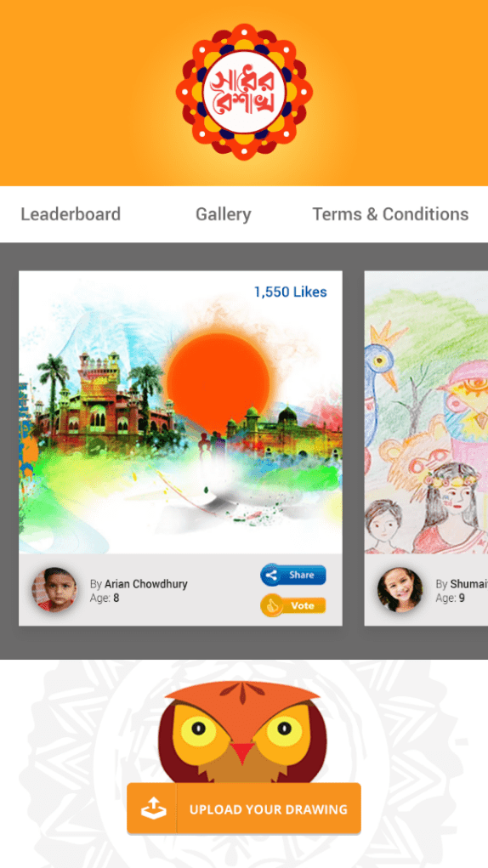Open Arian Chowdhury's profile photo
The width and height of the screenshot is (488, 868).
tap(54, 589)
